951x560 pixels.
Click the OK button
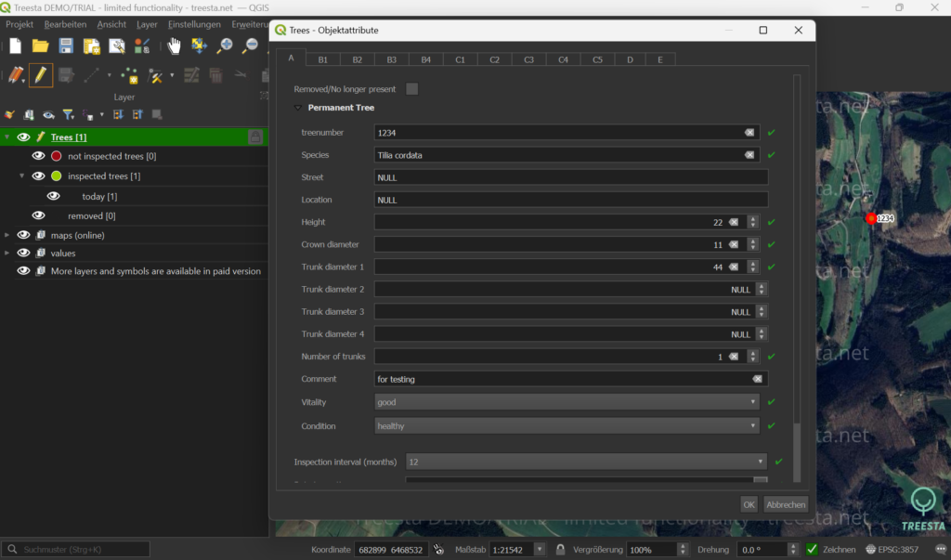coord(749,504)
